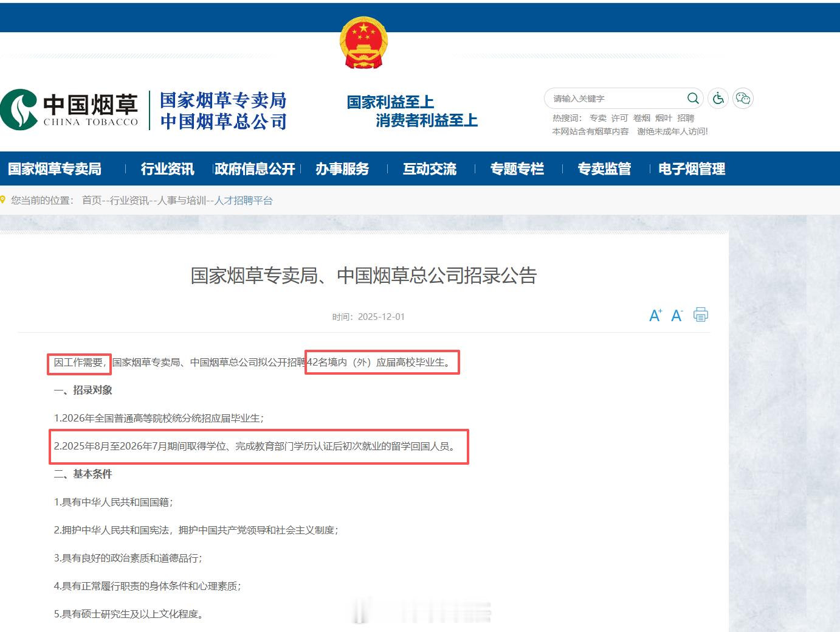Go to 人才招聘平台 in breadcrumb
The image size is (840, 632).
pos(244,200)
